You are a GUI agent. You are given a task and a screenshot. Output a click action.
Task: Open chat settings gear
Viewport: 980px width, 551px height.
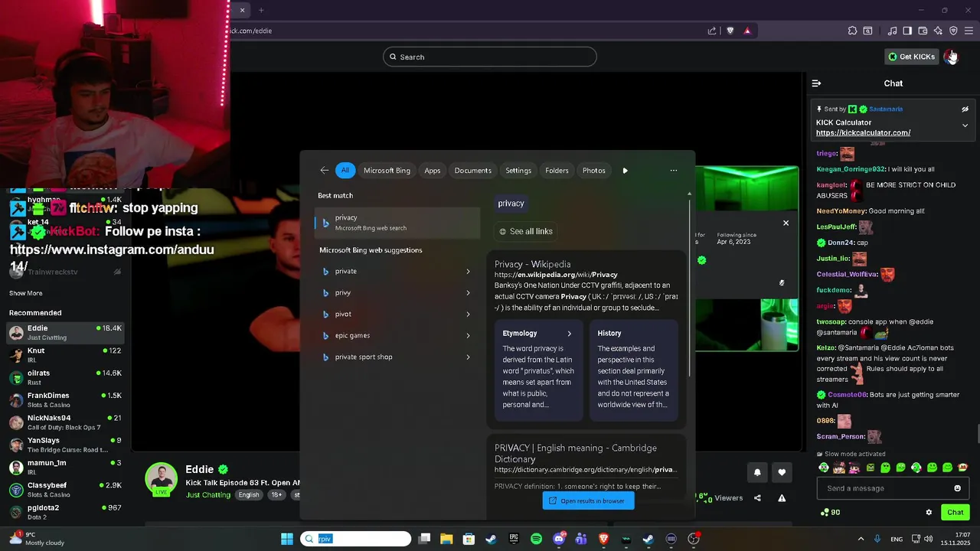coord(929,512)
